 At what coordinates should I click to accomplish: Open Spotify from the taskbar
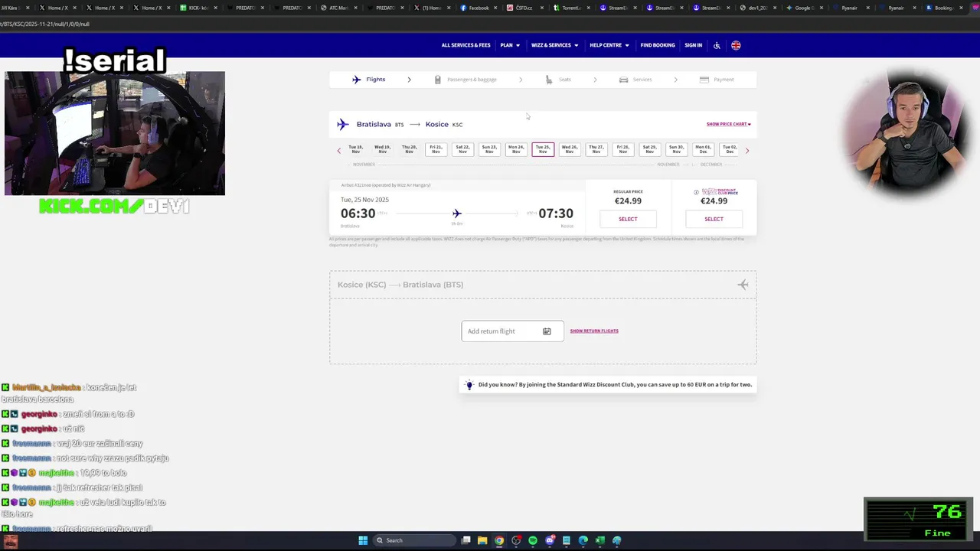[533, 540]
